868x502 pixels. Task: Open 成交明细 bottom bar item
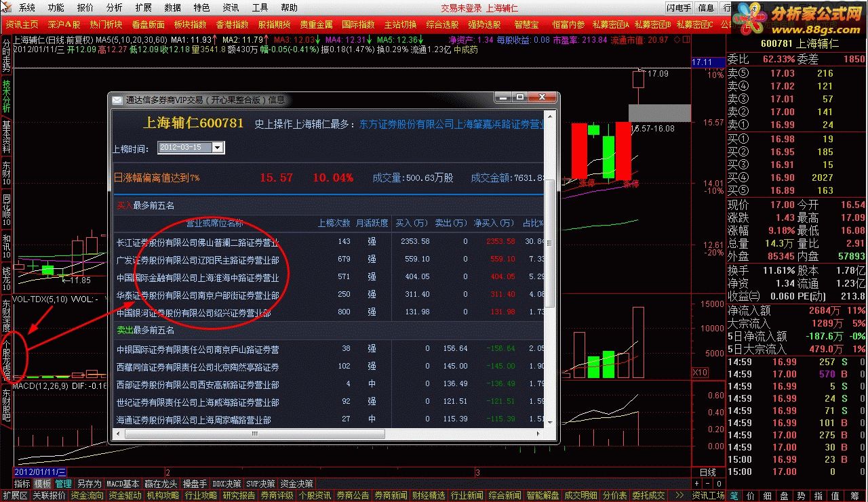point(581,496)
